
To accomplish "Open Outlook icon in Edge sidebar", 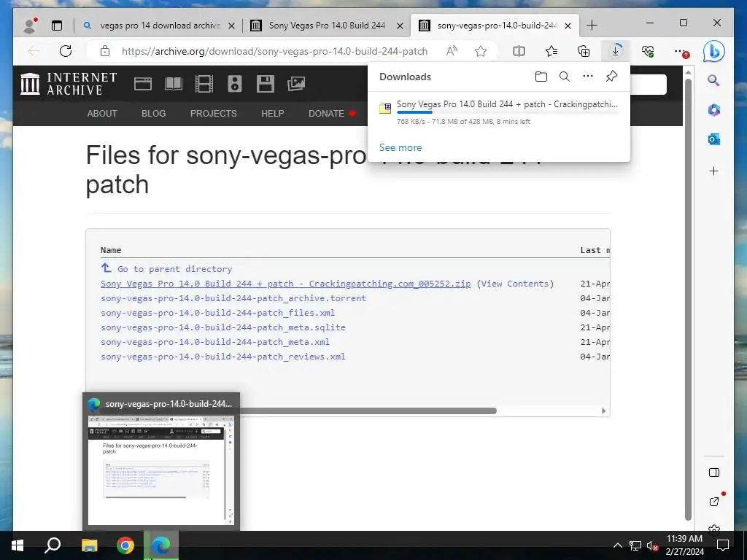I will tap(713, 139).
